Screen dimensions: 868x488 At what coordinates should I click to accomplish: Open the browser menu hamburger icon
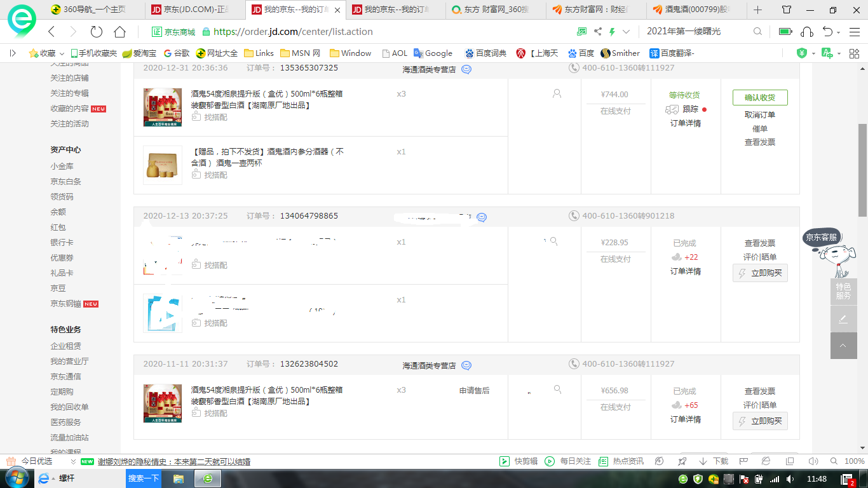853,32
